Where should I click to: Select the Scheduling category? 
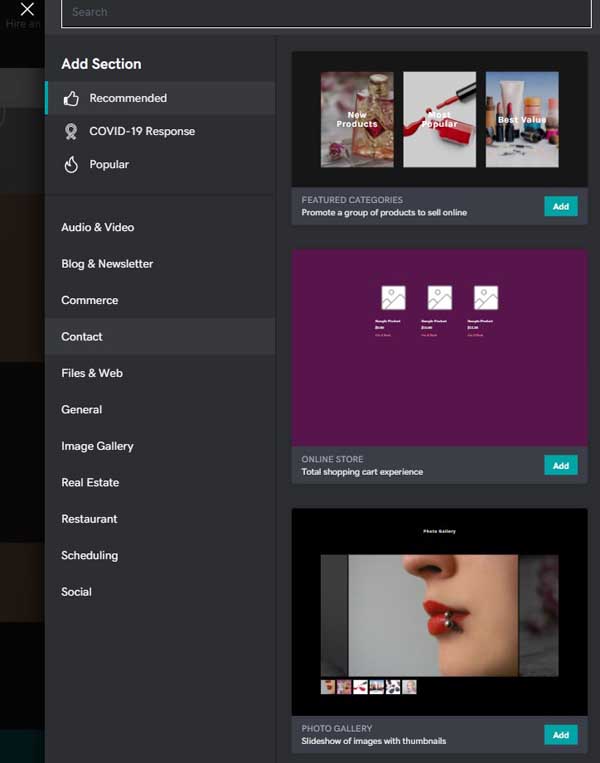(x=89, y=556)
